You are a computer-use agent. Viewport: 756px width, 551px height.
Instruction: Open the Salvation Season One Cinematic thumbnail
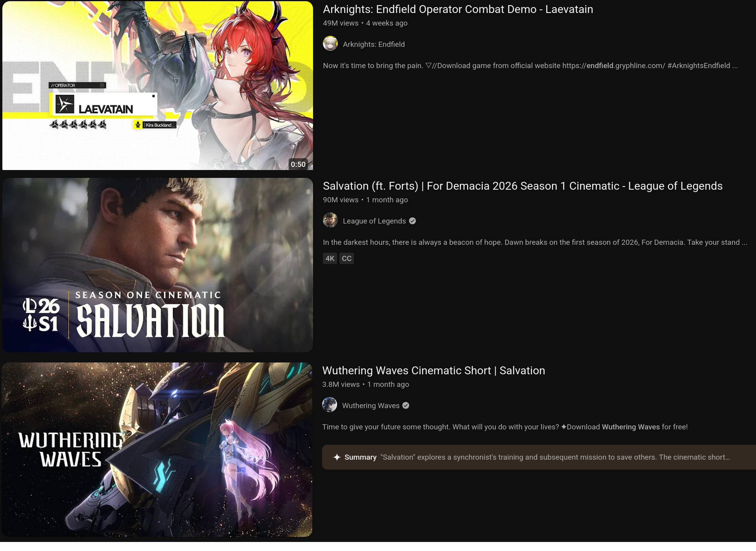click(157, 264)
